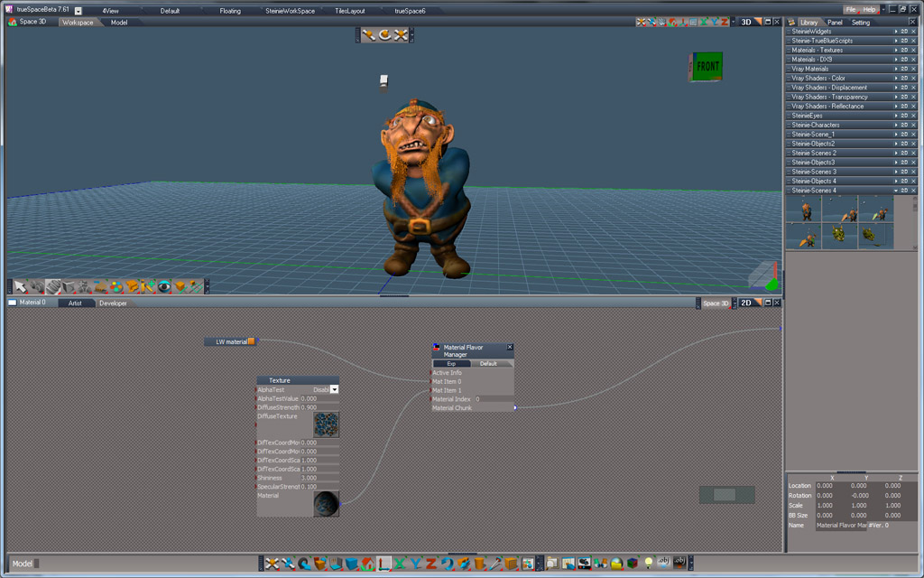Open the 3D view toolbar dropdown arrow
The height and width of the screenshot is (578, 924).
(x=733, y=22)
